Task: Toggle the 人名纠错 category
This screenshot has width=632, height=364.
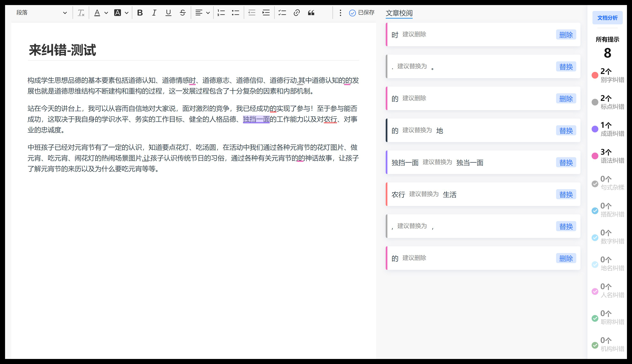Action: point(608,290)
